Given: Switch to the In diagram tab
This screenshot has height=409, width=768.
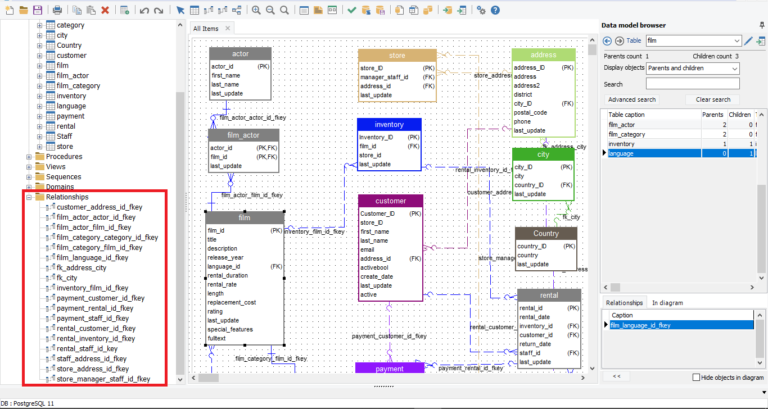Looking at the screenshot, I should 667,301.
